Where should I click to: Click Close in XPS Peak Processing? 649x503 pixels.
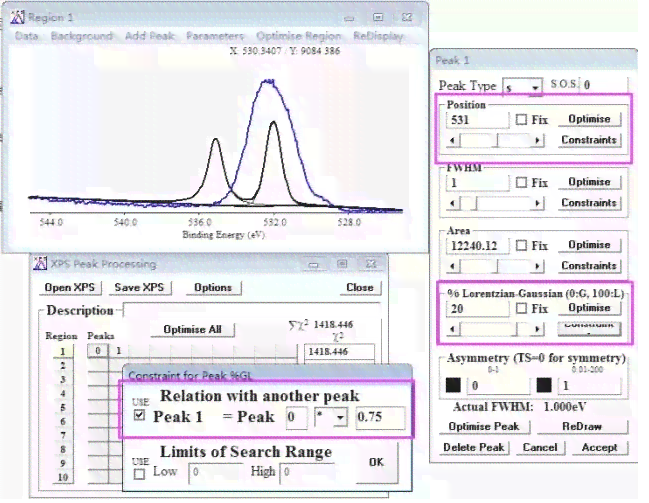pos(360,288)
